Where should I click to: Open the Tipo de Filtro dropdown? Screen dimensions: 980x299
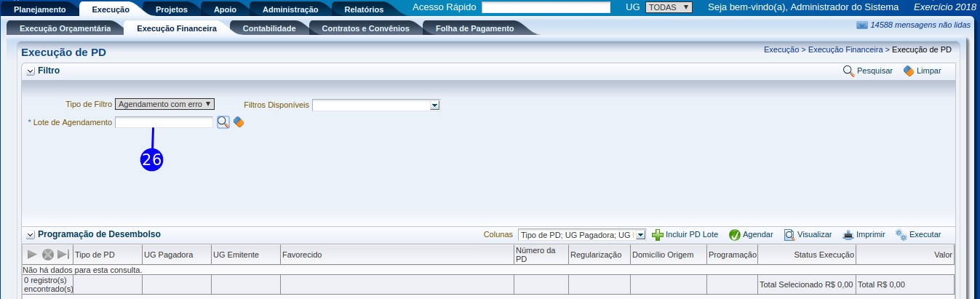tap(164, 105)
